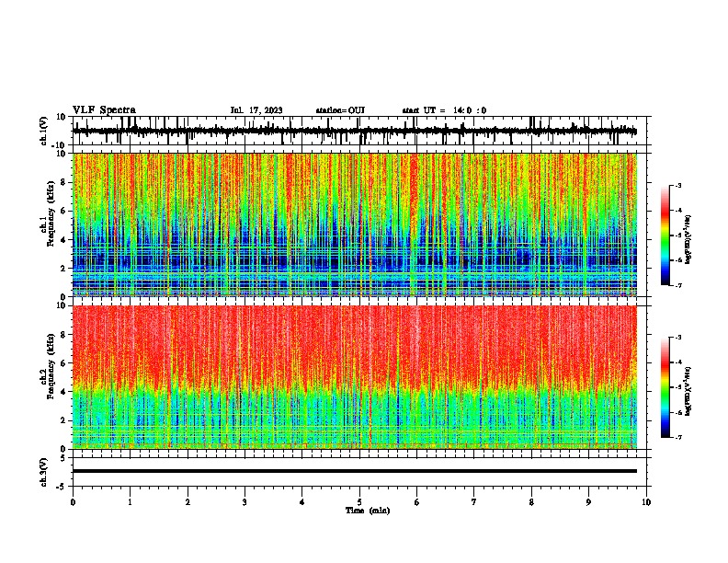Click the "-10" tick on ch.1(V) axis
The height and width of the screenshot is (563, 728).
(x=60, y=145)
